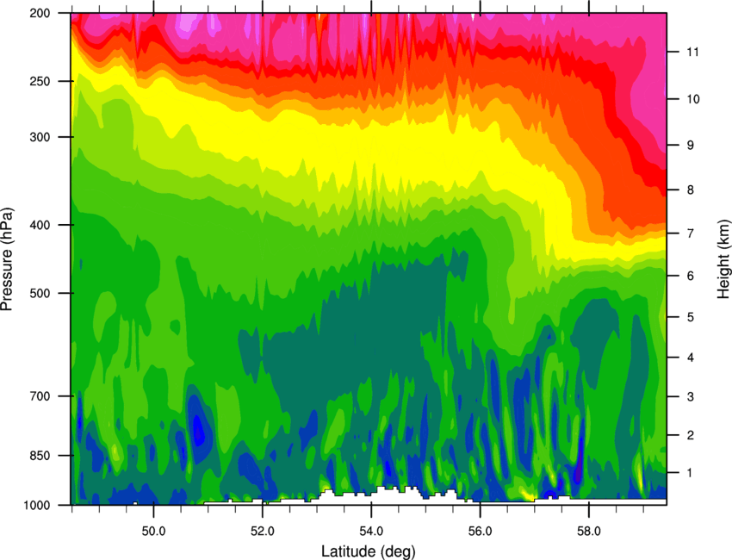732x560 pixels.
Task: Click the 'Latitude (deg)' axis title
Action: pyautogui.click(x=368, y=551)
